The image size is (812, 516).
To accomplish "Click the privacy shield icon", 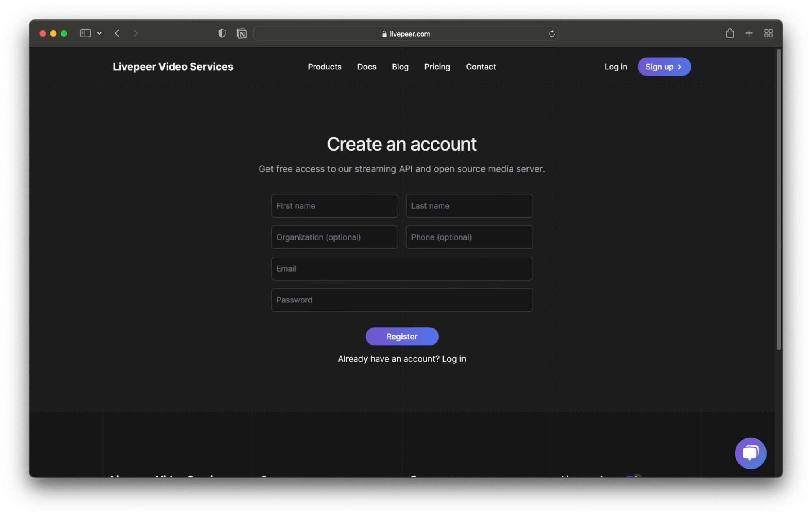I will [222, 33].
